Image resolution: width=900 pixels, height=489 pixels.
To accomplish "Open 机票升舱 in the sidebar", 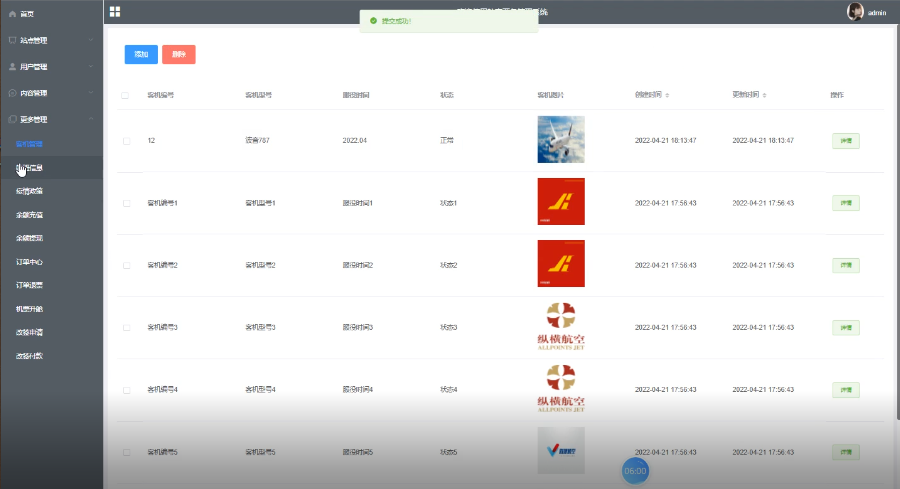I will 51,309.
